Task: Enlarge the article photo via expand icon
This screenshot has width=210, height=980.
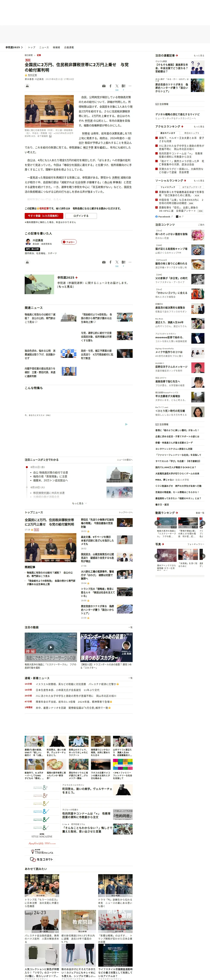Action: click(x=50, y=136)
